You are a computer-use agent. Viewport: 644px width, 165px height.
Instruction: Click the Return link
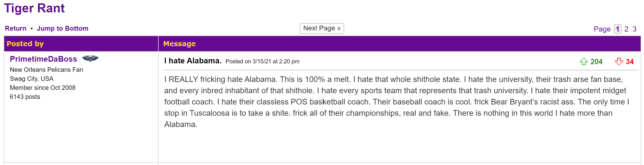click(x=16, y=28)
